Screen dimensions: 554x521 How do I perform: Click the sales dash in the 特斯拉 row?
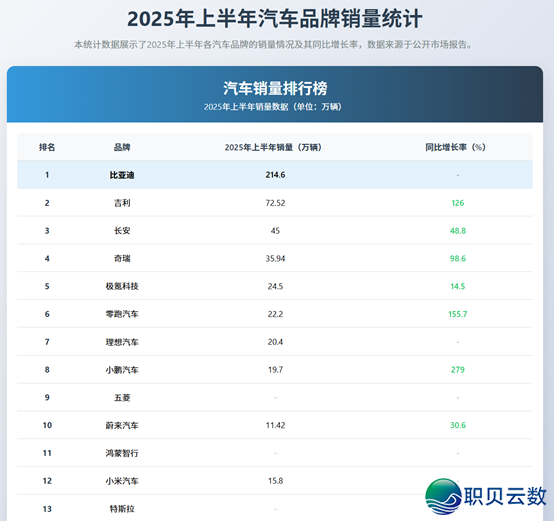(x=275, y=509)
